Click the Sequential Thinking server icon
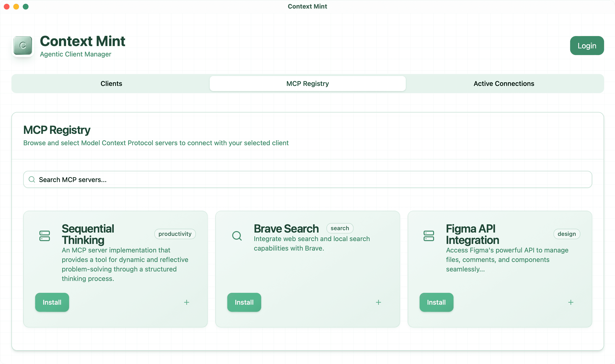615x364 pixels. (45, 236)
